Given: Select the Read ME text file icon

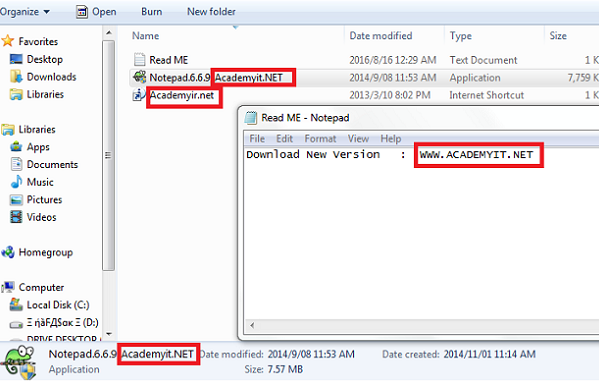Looking at the screenshot, I should tap(139, 60).
